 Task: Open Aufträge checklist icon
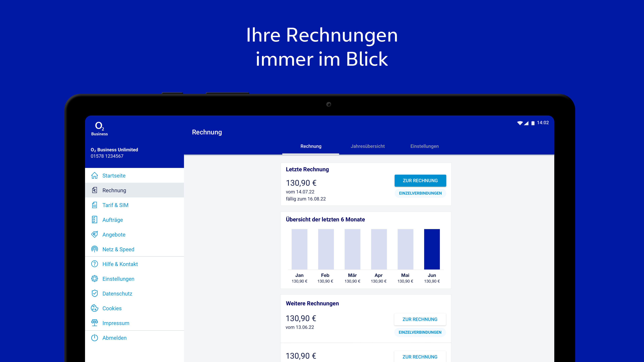pos(94,220)
